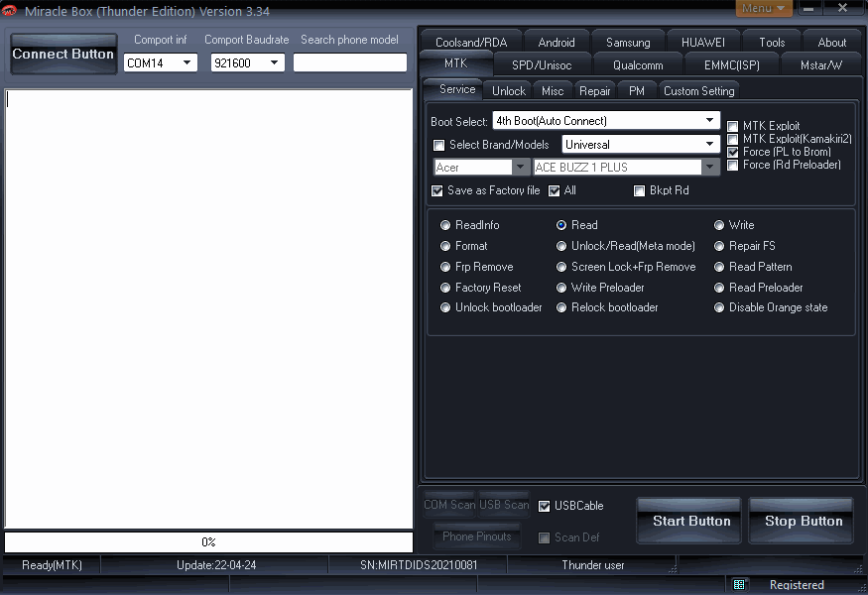Open the Menu dropdown in title bar
Image resolution: width=868 pixels, height=595 pixels.
coord(764,8)
